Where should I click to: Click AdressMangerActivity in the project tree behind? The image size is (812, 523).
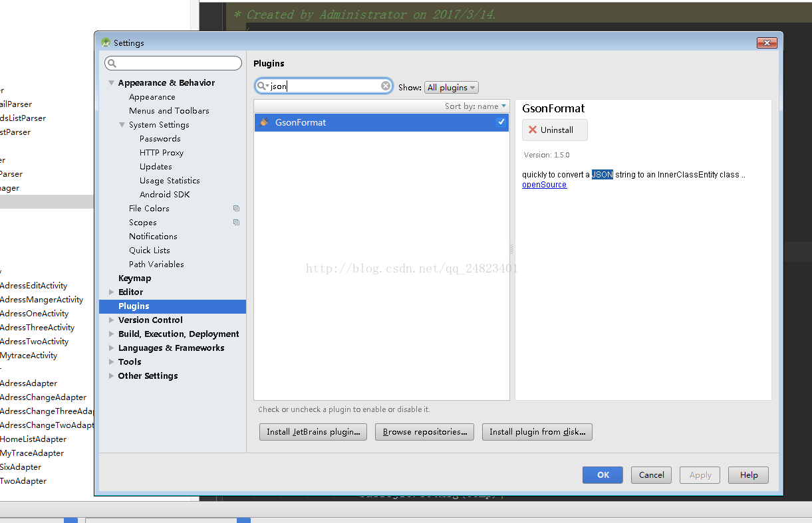coord(41,300)
